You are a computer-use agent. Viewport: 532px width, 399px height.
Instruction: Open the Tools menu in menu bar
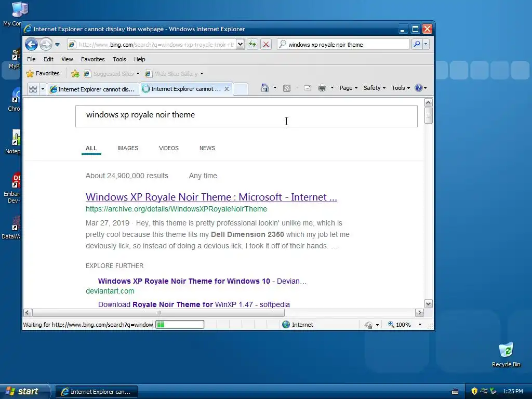[119, 59]
